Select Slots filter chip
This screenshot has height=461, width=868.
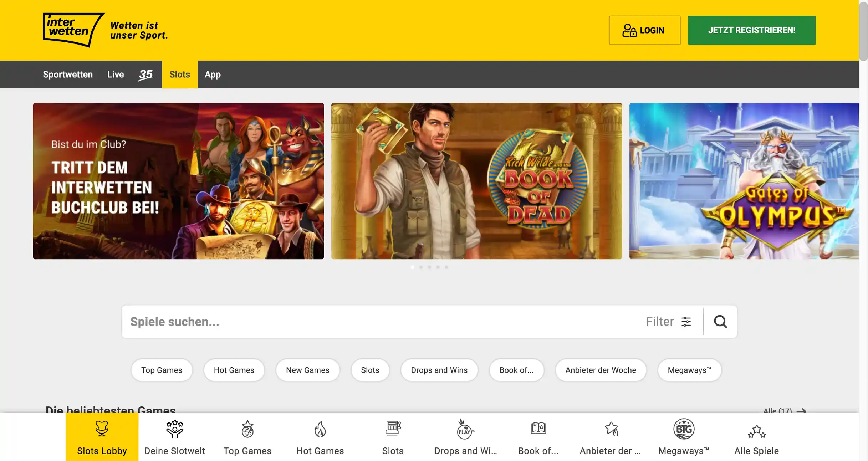tap(370, 370)
